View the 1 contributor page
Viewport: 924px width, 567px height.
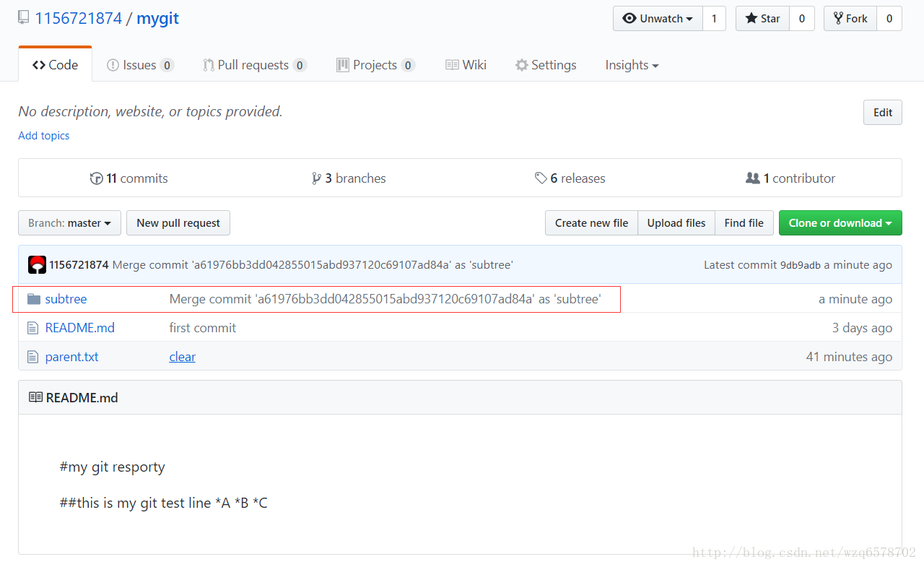[x=790, y=178]
